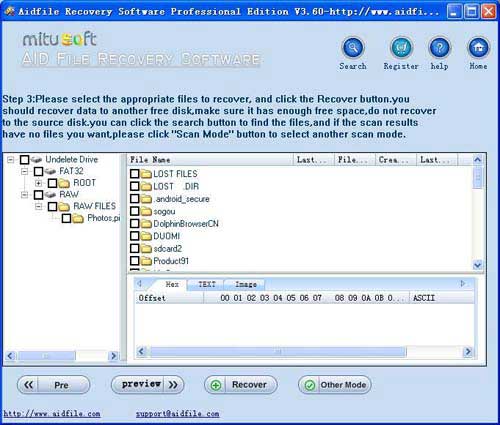
Task: Check the LOST FILES checkbox
Action: pyautogui.click(x=135, y=174)
